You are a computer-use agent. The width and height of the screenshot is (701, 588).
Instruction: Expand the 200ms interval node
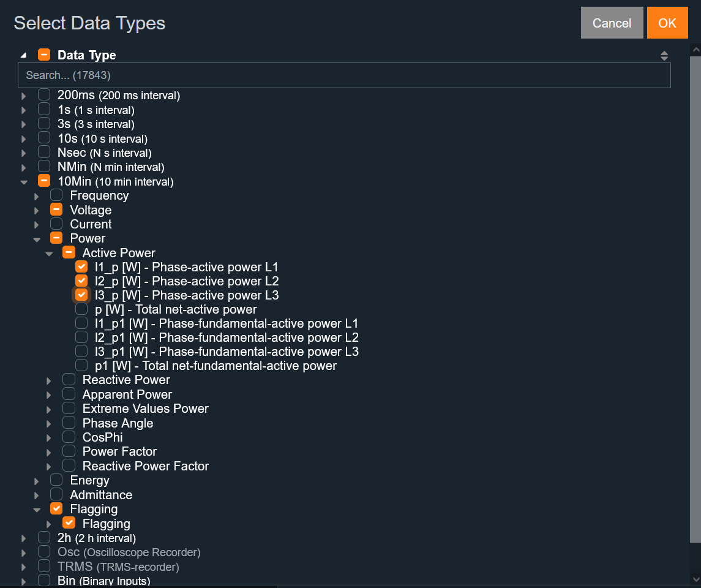point(24,96)
